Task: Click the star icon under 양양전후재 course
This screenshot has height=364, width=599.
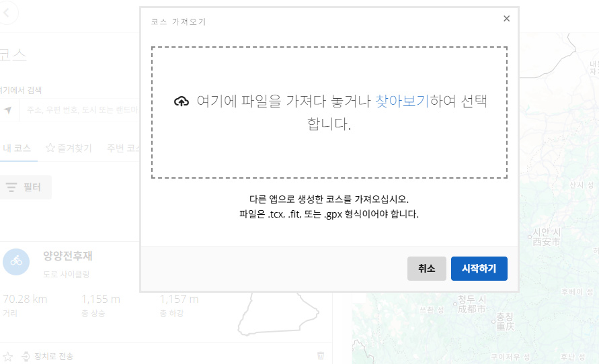Action: click(x=7, y=356)
